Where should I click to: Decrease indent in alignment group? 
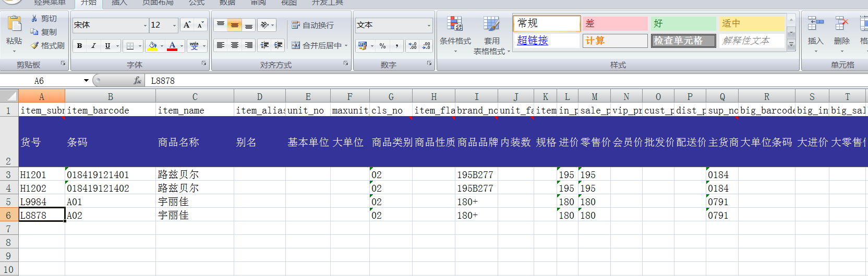(264, 45)
